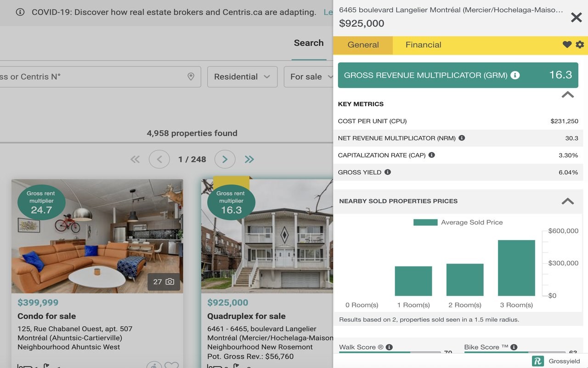The width and height of the screenshot is (588, 368).
Task: Click info icon beside Net Revenue Multiplicator
Action: click(x=462, y=138)
